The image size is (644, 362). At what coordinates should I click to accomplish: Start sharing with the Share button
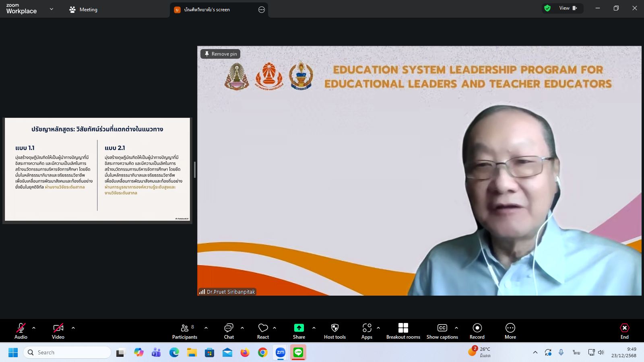pos(299,331)
